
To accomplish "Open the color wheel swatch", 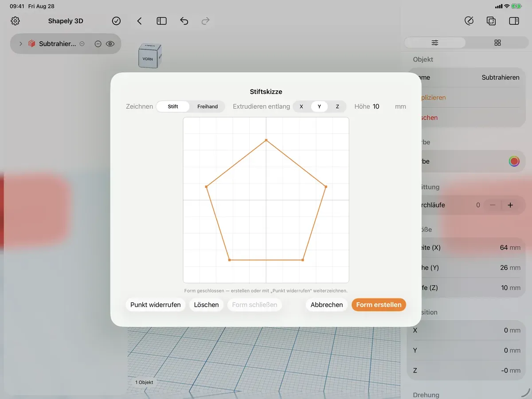I will [x=514, y=161].
